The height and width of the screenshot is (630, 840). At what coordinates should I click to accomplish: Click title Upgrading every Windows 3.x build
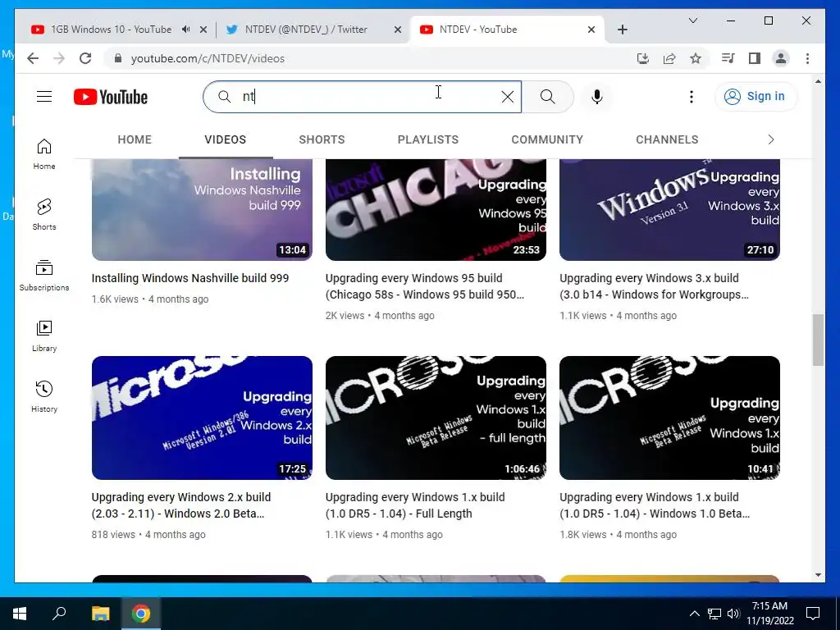point(654,286)
